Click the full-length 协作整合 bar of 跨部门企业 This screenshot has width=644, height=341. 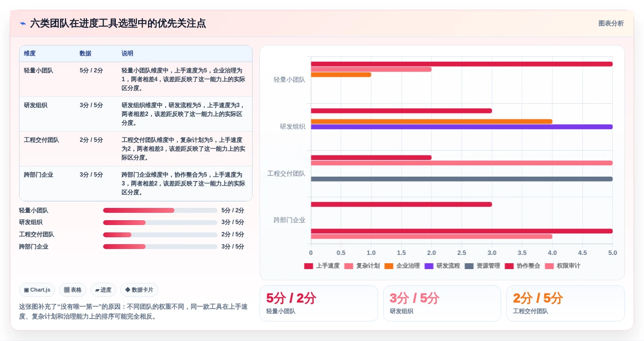click(x=462, y=231)
